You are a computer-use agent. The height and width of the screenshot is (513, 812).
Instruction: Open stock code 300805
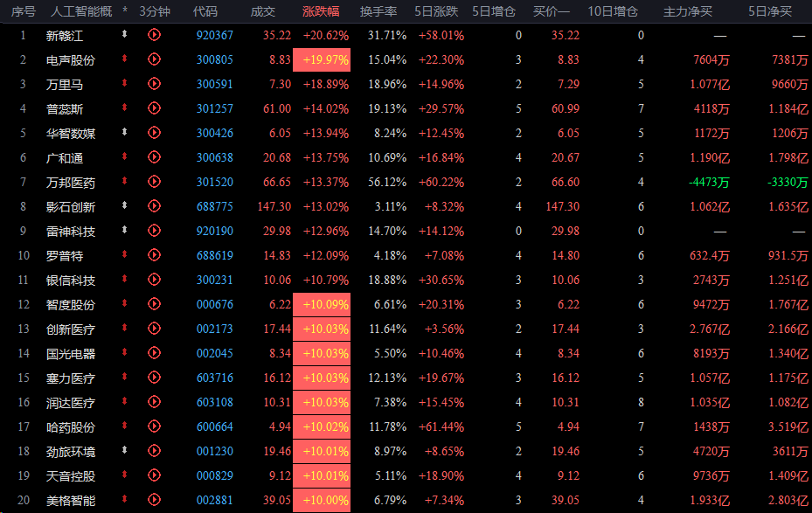pyautogui.click(x=214, y=60)
